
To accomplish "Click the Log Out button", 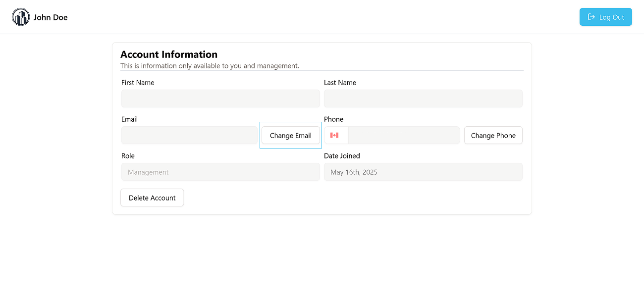I will (x=605, y=17).
